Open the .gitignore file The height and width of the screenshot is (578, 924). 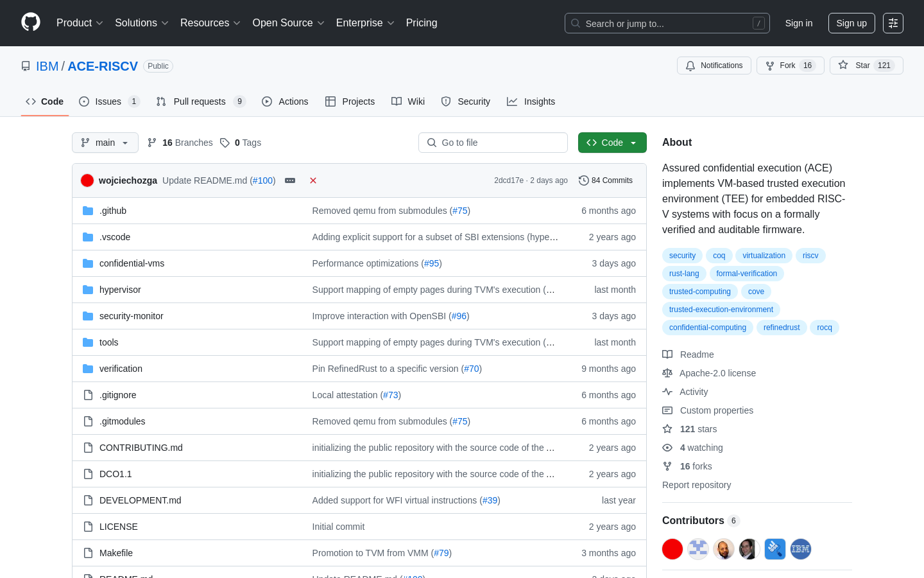[117, 395]
